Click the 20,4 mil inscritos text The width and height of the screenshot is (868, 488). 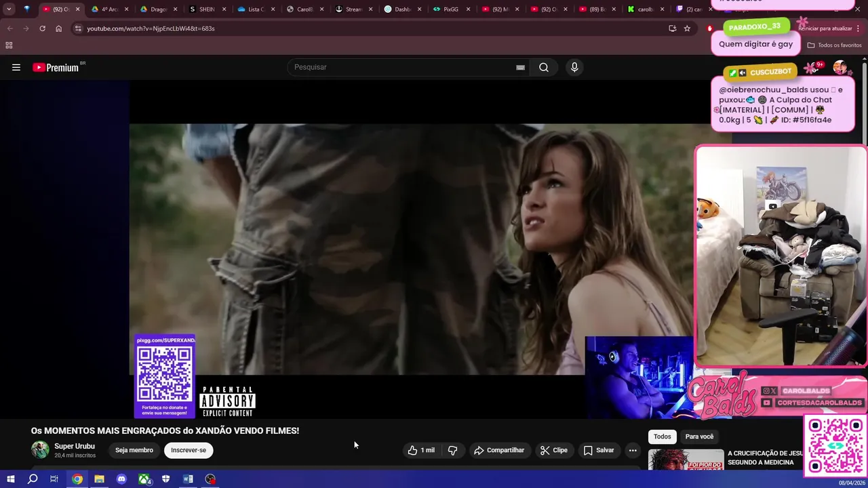(75, 455)
